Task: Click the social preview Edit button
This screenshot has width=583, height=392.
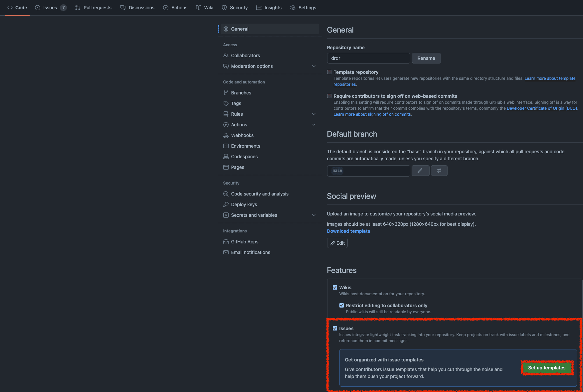Action: (x=337, y=243)
